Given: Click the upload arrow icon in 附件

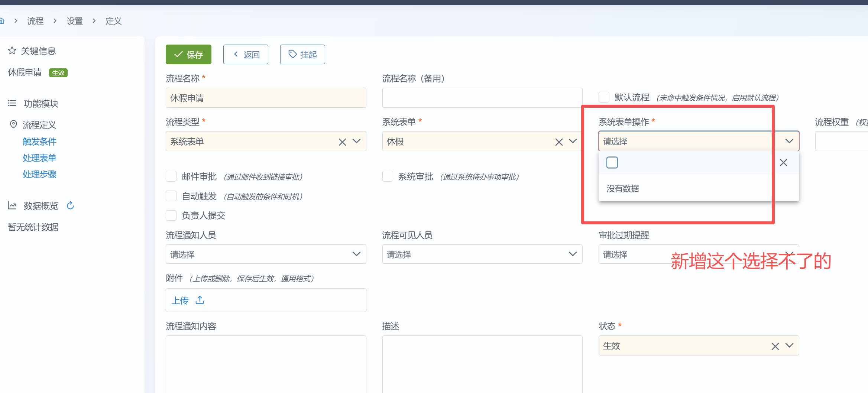Looking at the screenshot, I should (x=200, y=300).
